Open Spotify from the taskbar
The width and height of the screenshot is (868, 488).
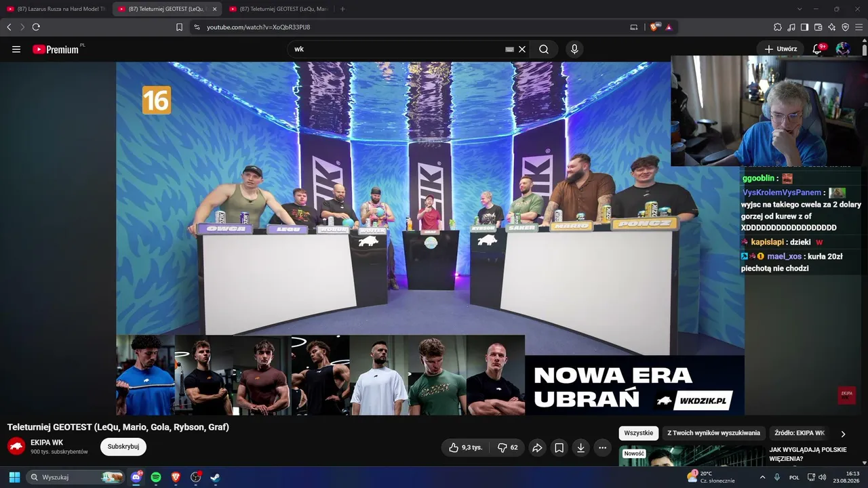click(156, 477)
